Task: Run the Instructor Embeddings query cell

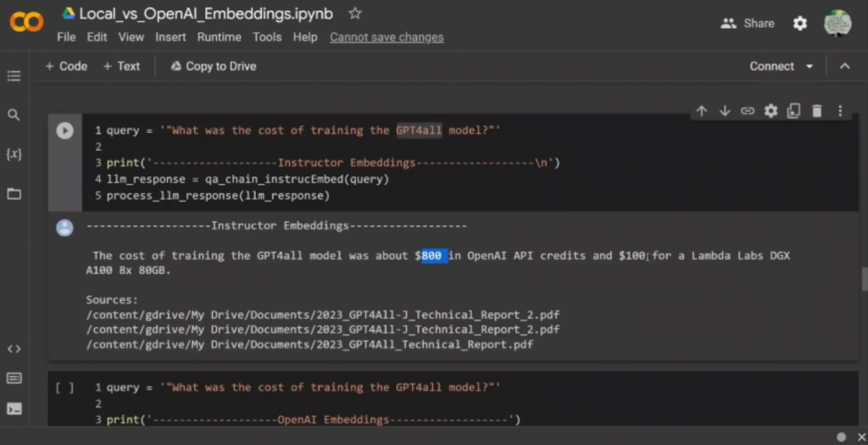Action: click(64, 131)
